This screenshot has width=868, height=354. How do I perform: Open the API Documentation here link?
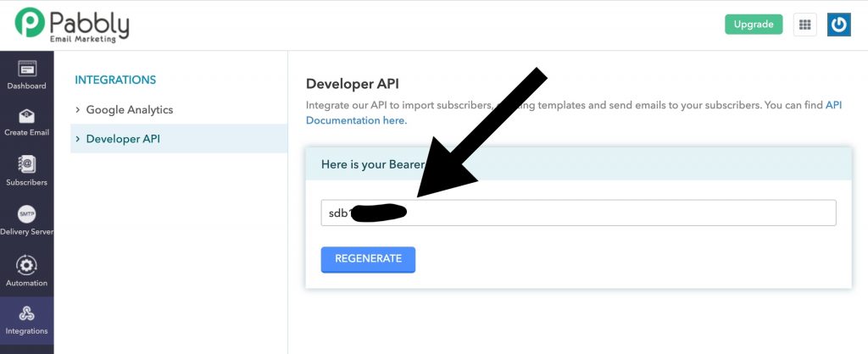[356, 120]
